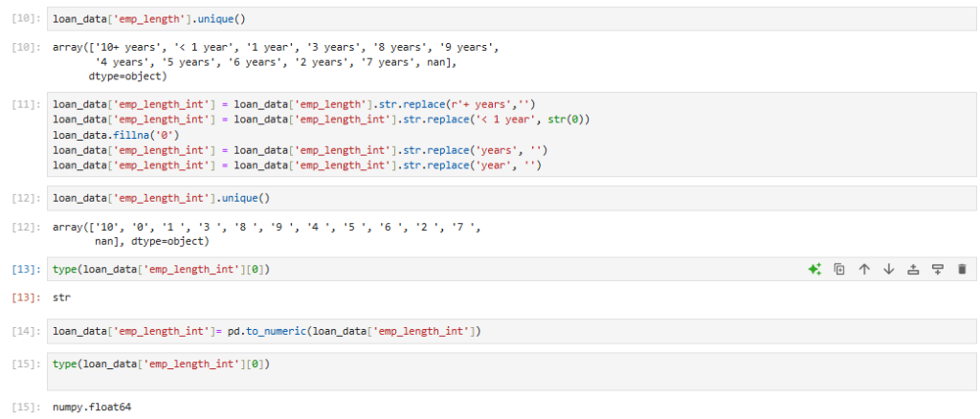Duplicate the active cell
Image resolution: width=980 pixels, height=419 pixels.
click(x=839, y=270)
